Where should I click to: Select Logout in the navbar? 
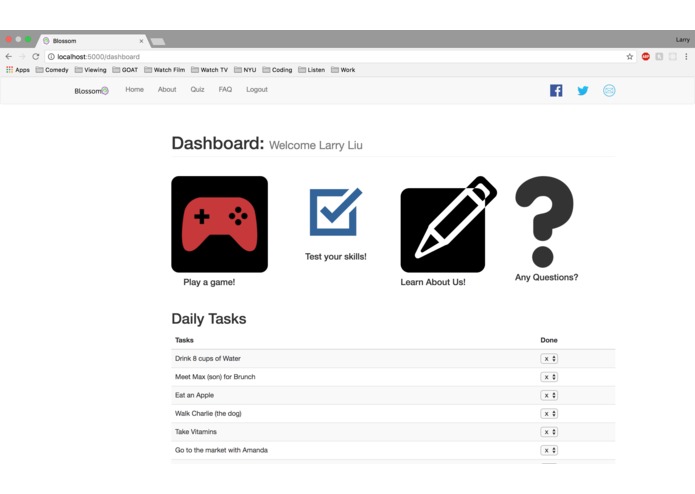click(x=257, y=89)
